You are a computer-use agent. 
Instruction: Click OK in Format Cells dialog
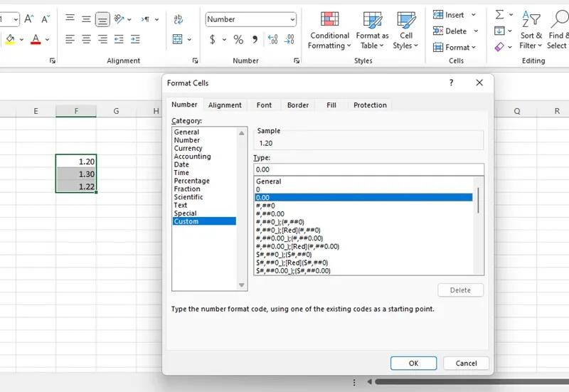(414, 364)
